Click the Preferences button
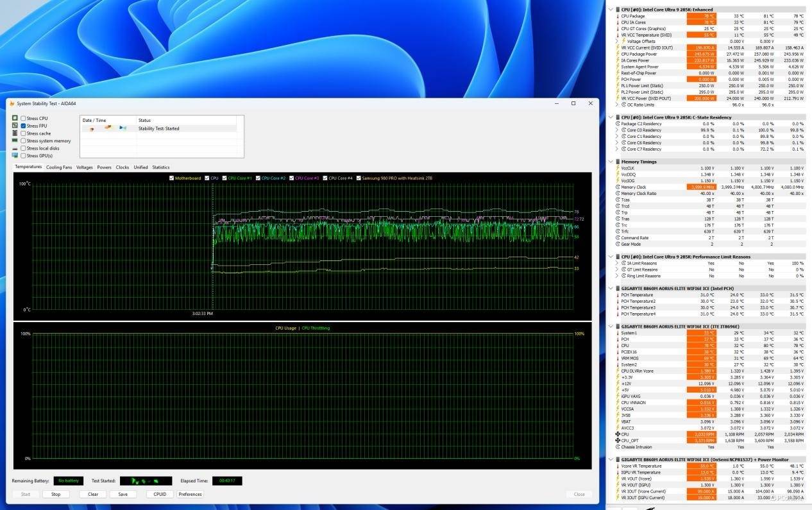812x510 pixels. [x=190, y=494]
